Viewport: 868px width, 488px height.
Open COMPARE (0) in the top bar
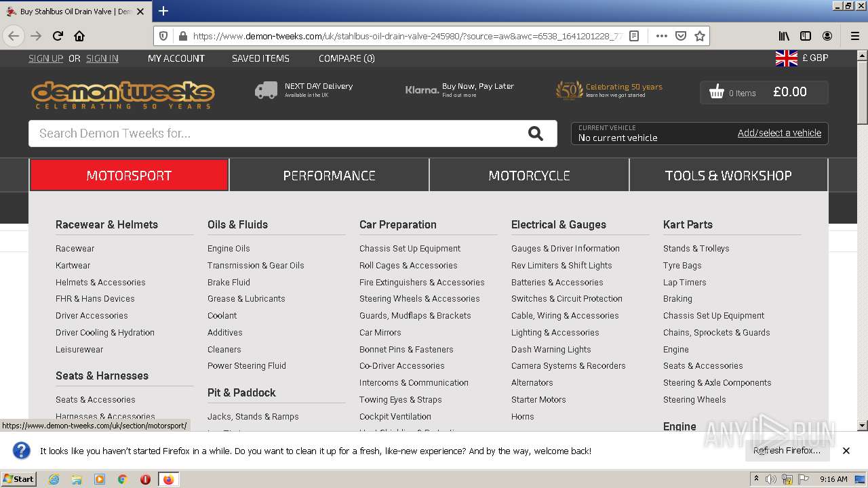tap(347, 58)
